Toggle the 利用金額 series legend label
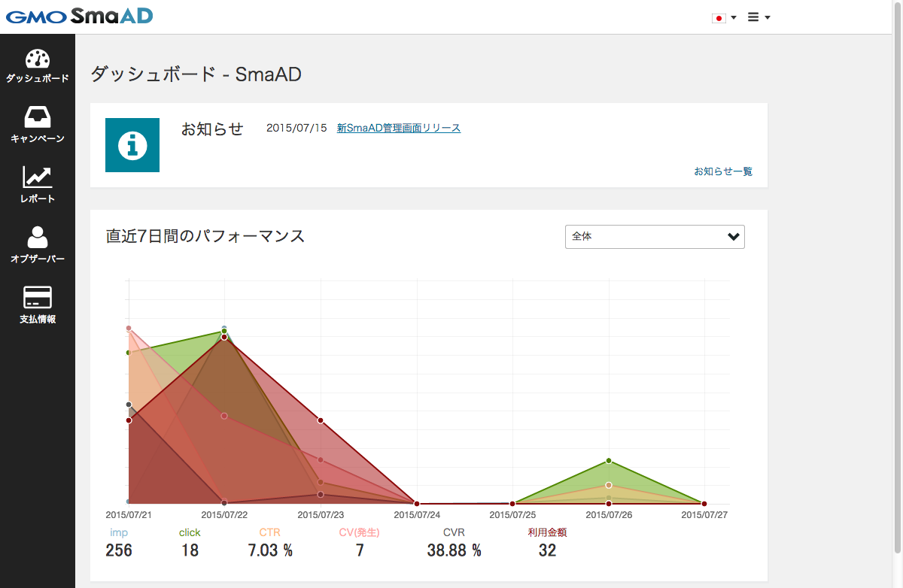The height and width of the screenshot is (588, 903). click(x=547, y=532)
